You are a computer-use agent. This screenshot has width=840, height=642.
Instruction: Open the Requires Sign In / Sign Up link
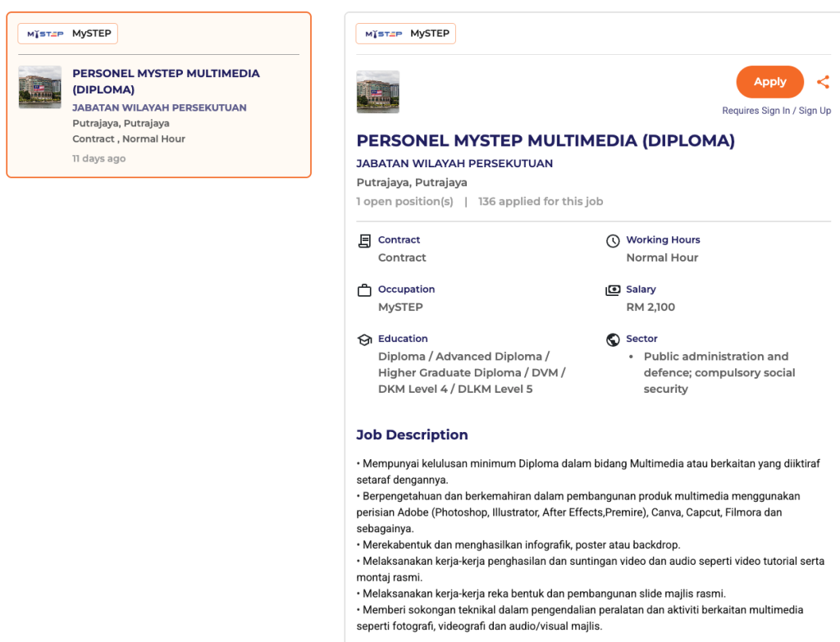(776, 111)
